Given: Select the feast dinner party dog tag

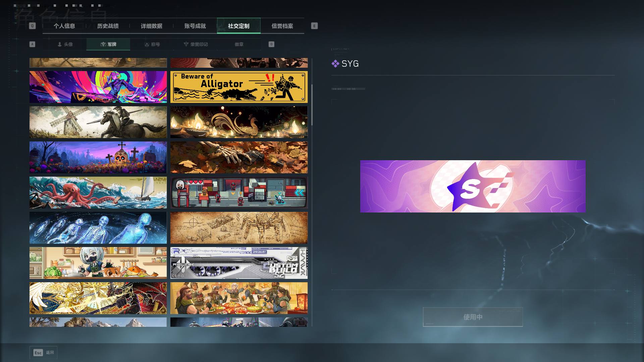Looking at the screenshot, I should coord(239,298).
